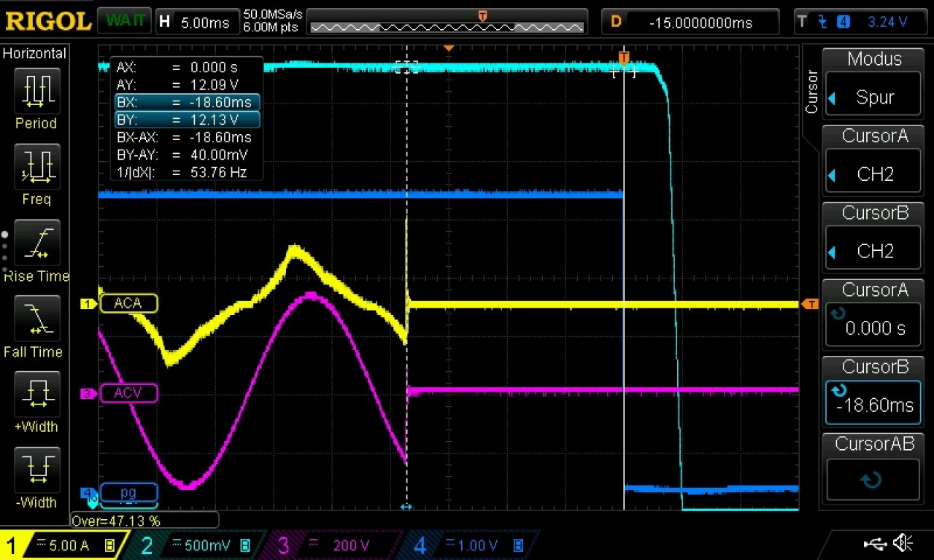Select channel 4 1.00 V tab
Viewport: 934px width, 560px height.
coord(471,545)
